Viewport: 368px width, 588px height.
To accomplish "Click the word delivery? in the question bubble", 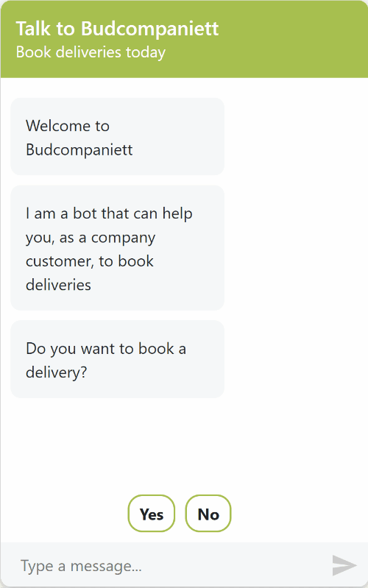I will pyautogui.click(x=56, y=372).
